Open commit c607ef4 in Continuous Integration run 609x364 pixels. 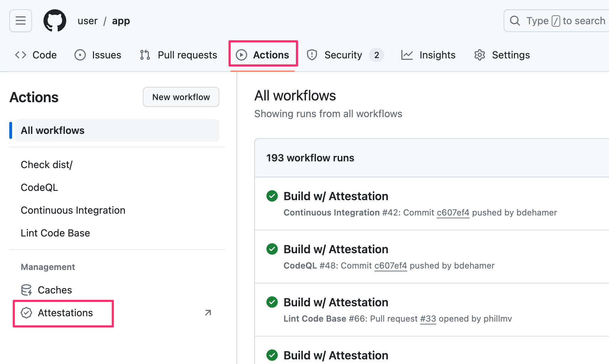click(x=453, y=213)
